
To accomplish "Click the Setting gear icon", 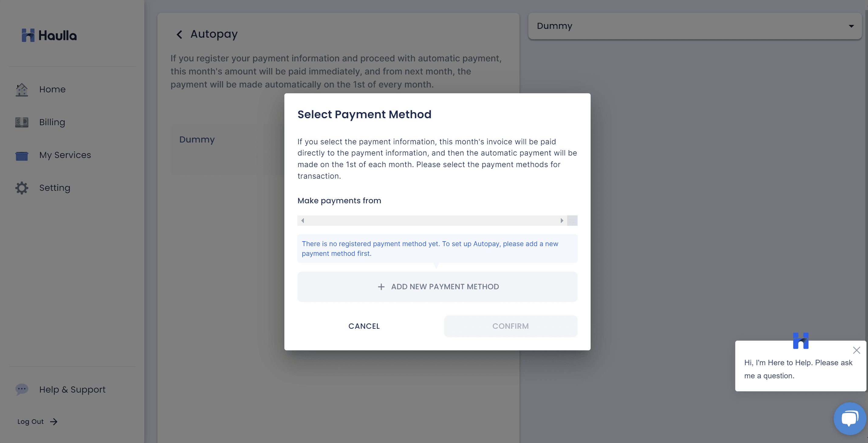I will pyautogui.click(x=22, y=188).
